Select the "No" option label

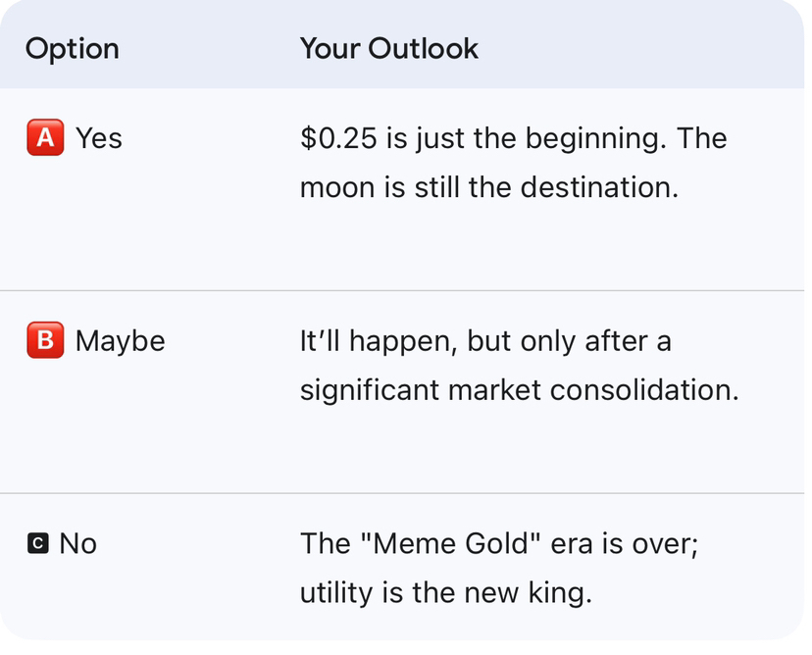[78, 543]
